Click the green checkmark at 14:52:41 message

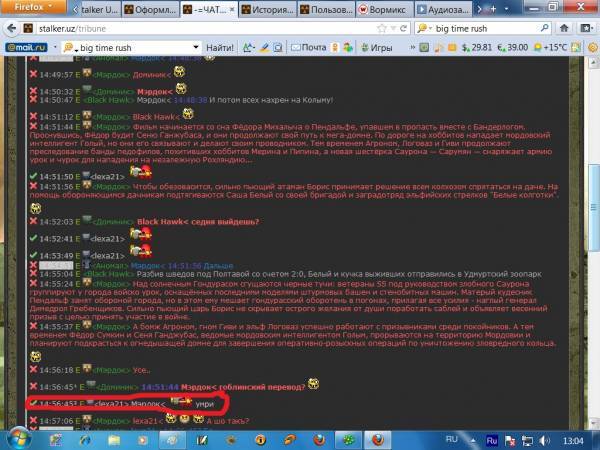click(x=33, y=238)
